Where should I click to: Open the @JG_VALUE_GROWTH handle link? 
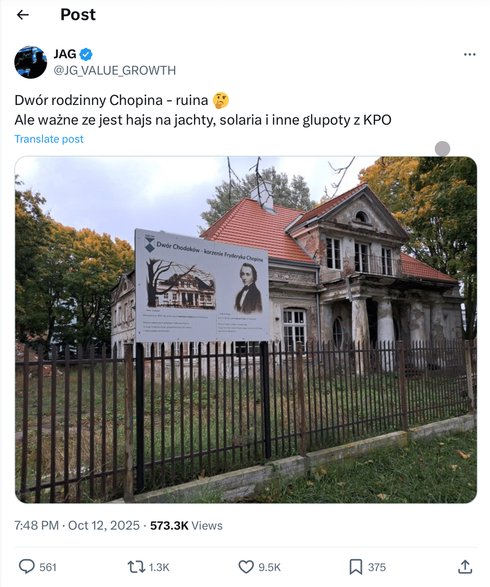tap(115, 70)
